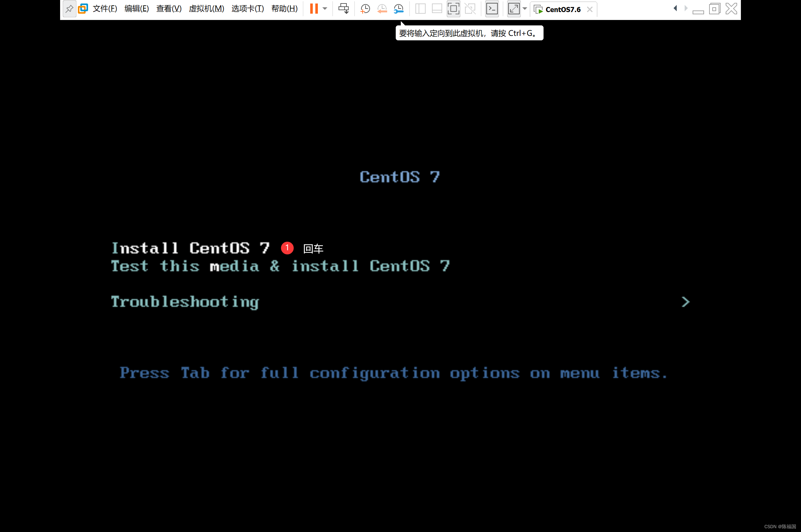Open the 虚拟机(M) menu
Viewport: 801px width, 532px height.
[206, 9]
